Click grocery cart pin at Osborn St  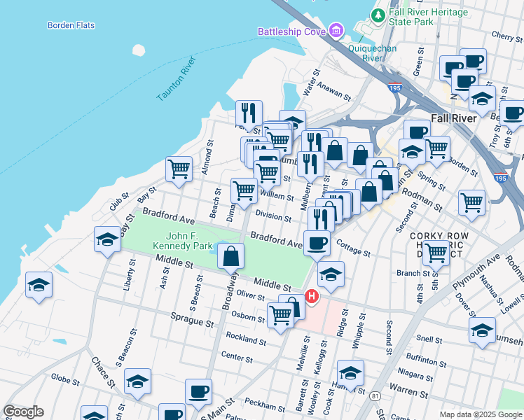(280, 318)
